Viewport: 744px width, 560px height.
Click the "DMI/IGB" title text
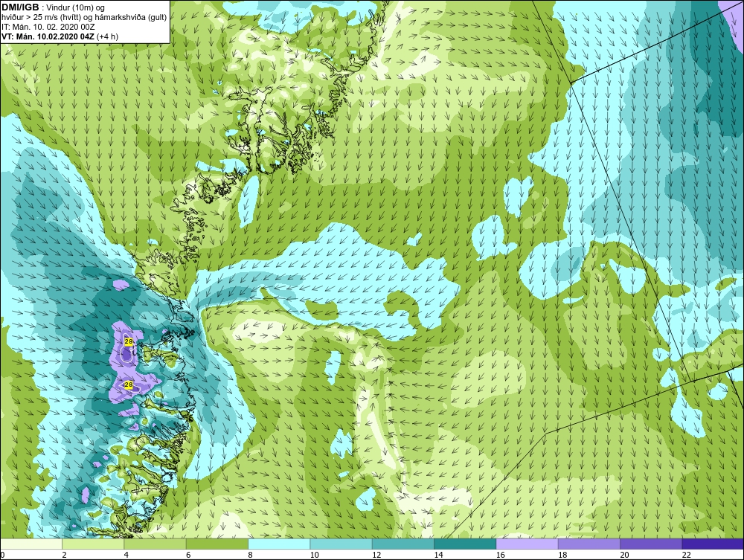pos(20,7)
